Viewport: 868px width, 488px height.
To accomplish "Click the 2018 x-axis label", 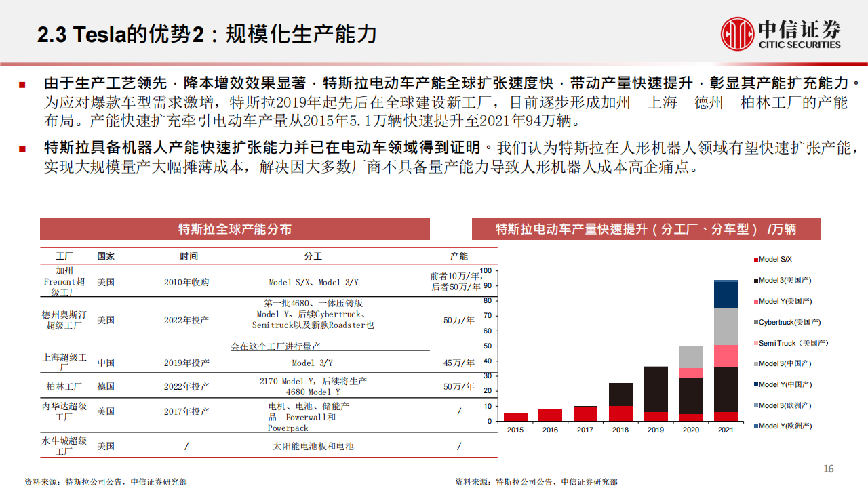I will (x=620, y=430).
